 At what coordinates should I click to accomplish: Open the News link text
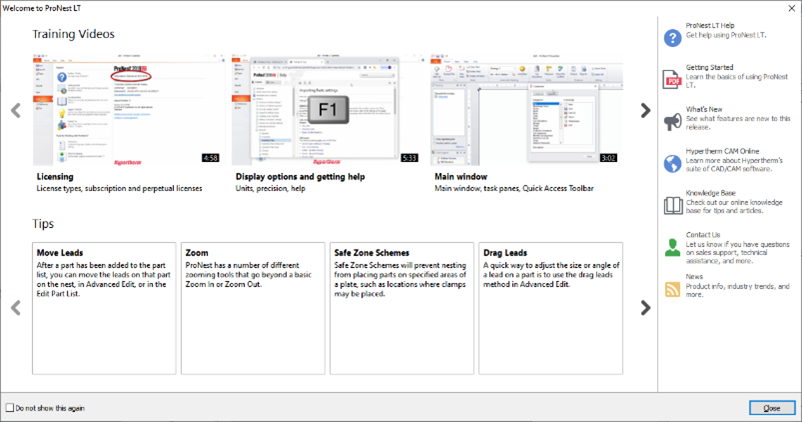[x=694, y=277]
